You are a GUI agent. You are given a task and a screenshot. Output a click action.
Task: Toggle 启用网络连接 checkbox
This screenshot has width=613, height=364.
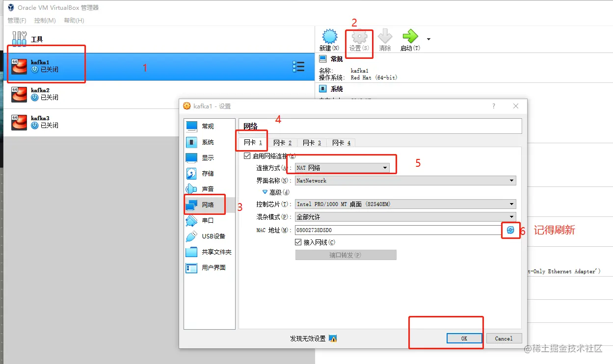[x=247, y=156]
